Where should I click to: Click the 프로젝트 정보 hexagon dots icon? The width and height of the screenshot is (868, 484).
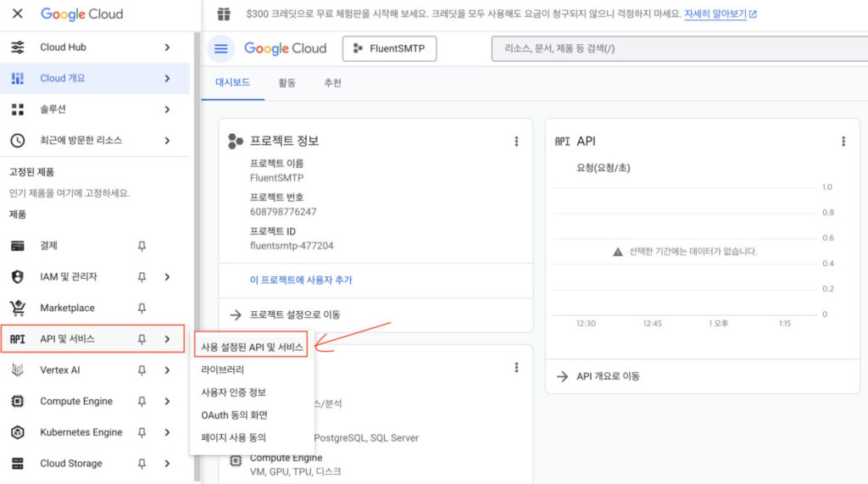(x=236, y=142)
